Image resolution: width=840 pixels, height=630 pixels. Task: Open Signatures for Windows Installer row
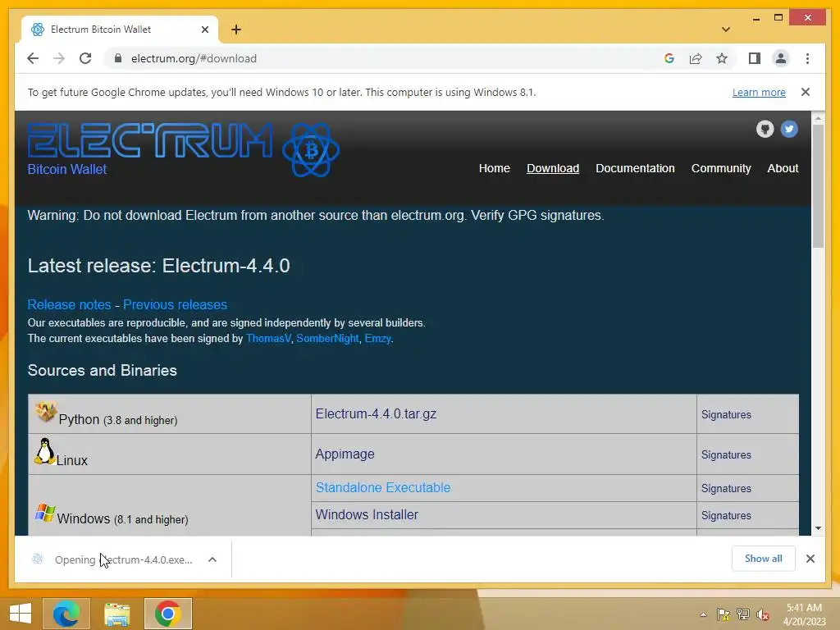726,515
